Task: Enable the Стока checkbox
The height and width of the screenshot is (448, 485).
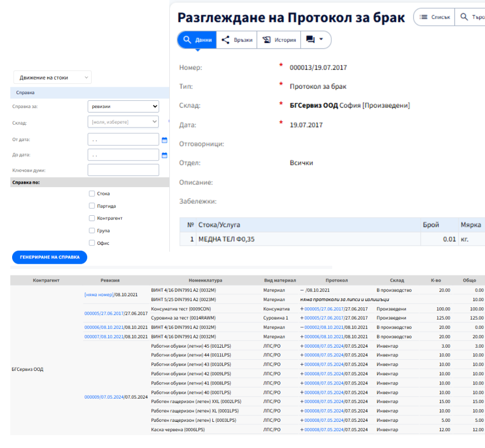Action: pyautogui.click(x=92, y=193)
